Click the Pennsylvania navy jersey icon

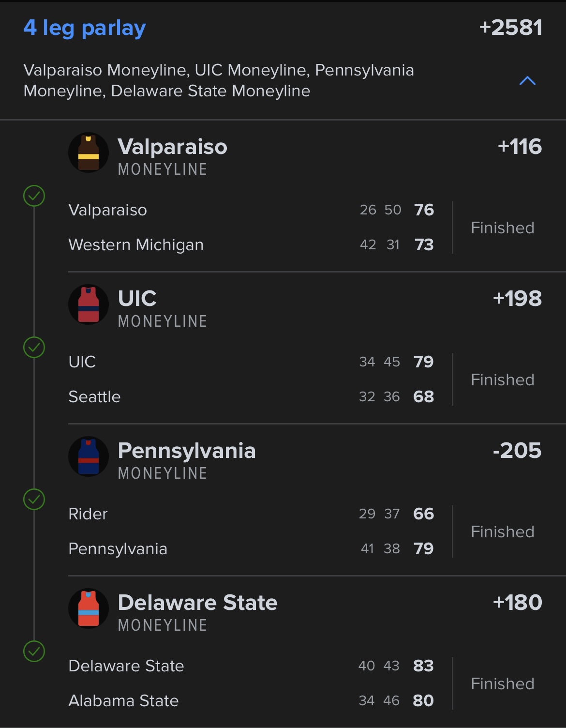click(x=89, y=457)
